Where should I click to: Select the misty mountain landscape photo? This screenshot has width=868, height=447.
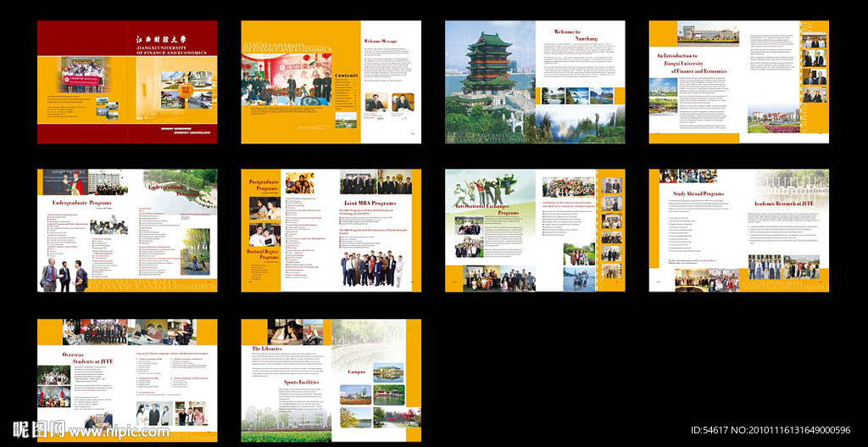pyautogui.click(x=580, y=123)
